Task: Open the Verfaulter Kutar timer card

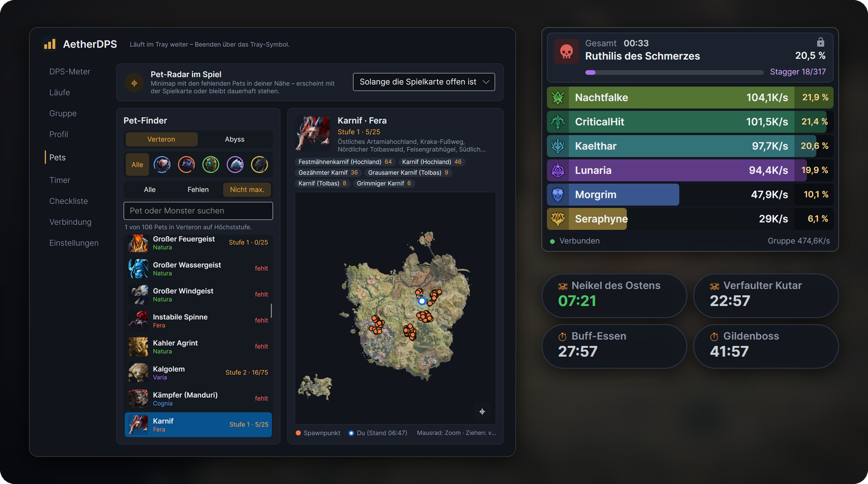Action: tap(766, 295)
